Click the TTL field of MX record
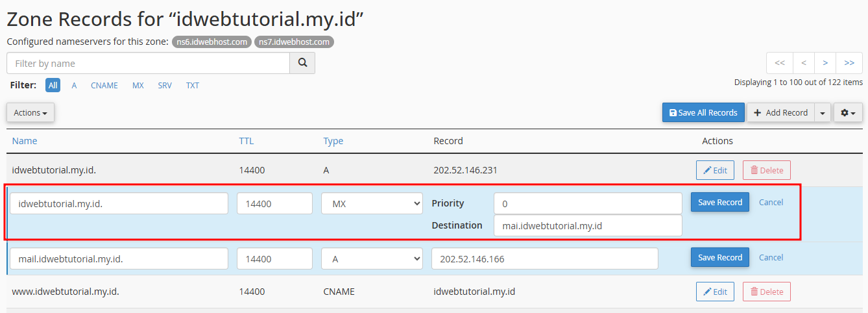 click(x=274, y=203)
